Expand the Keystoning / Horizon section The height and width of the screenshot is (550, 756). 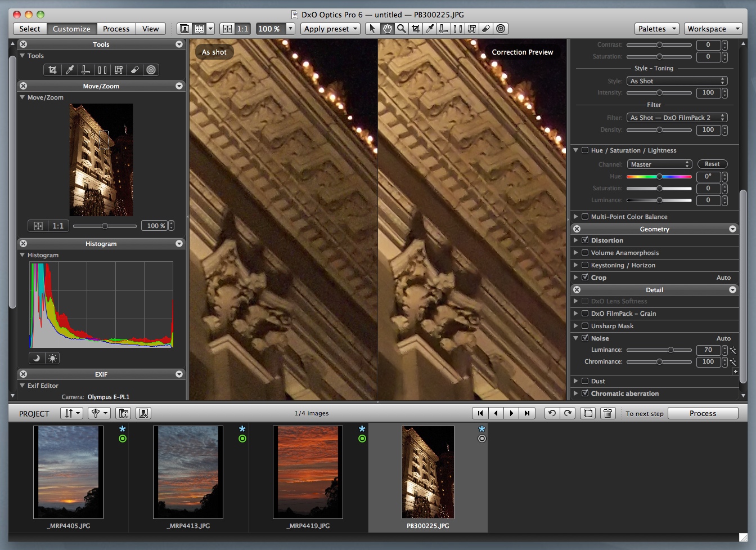575,265
